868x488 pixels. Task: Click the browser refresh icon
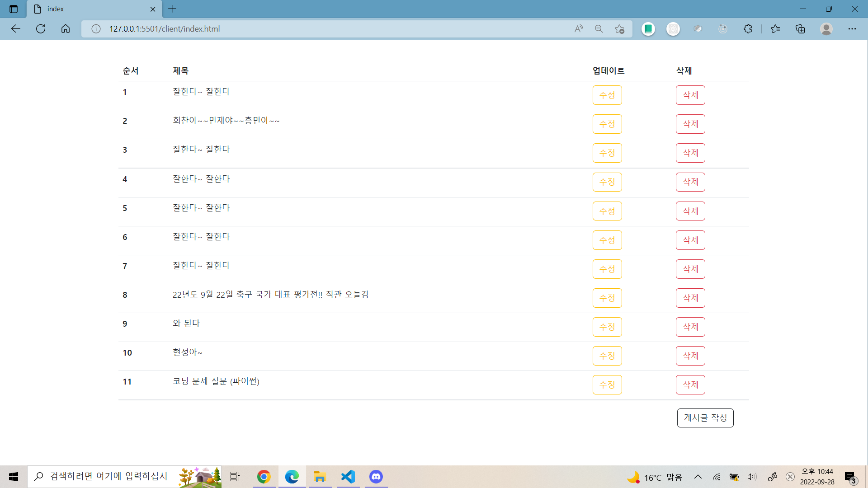[41, 29]
